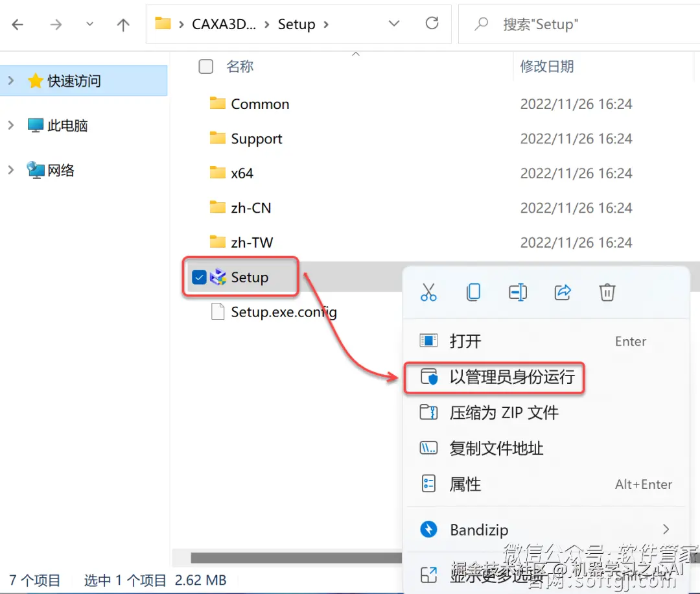Navigate up one folder level
700x594 pixels.
[x=123, y=25]
